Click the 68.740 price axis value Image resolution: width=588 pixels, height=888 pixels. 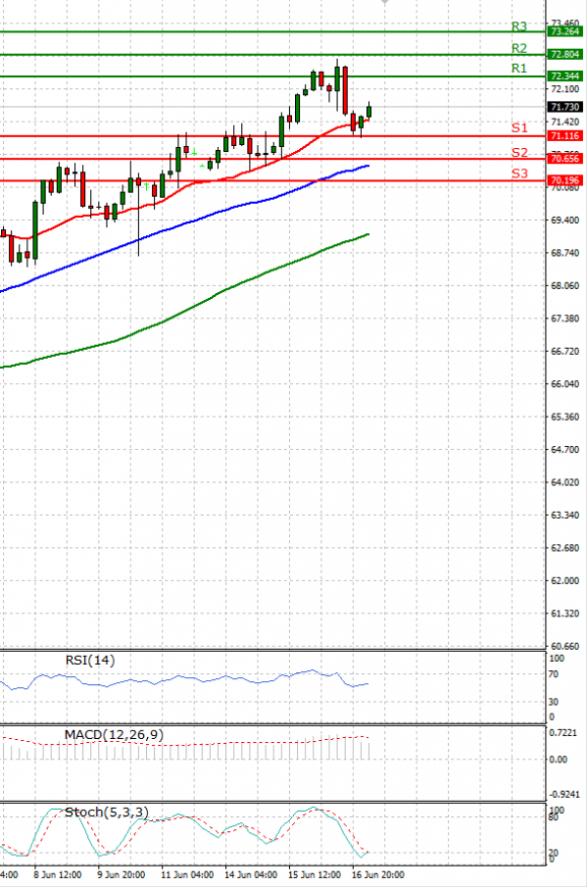coord(564,253)
